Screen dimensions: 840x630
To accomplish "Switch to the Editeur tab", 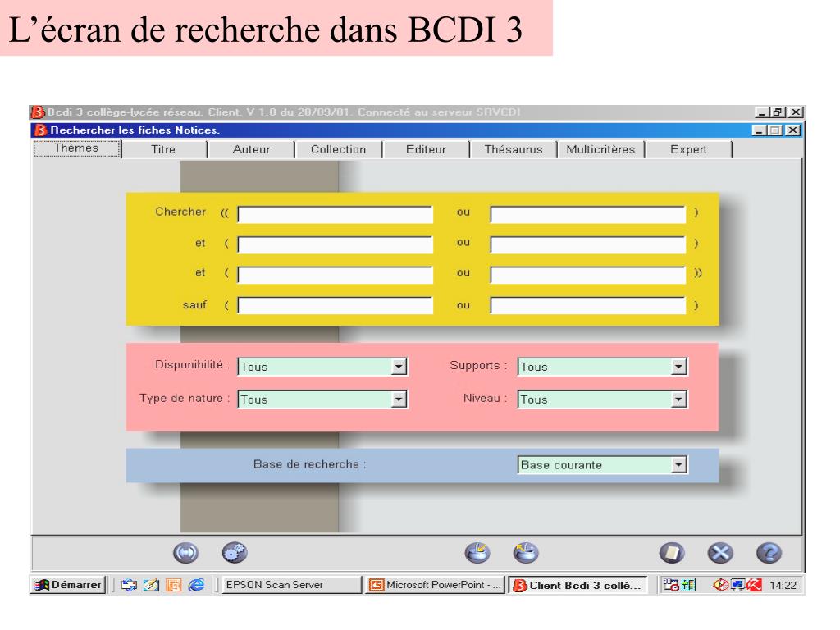I will [x=426, y=149].
